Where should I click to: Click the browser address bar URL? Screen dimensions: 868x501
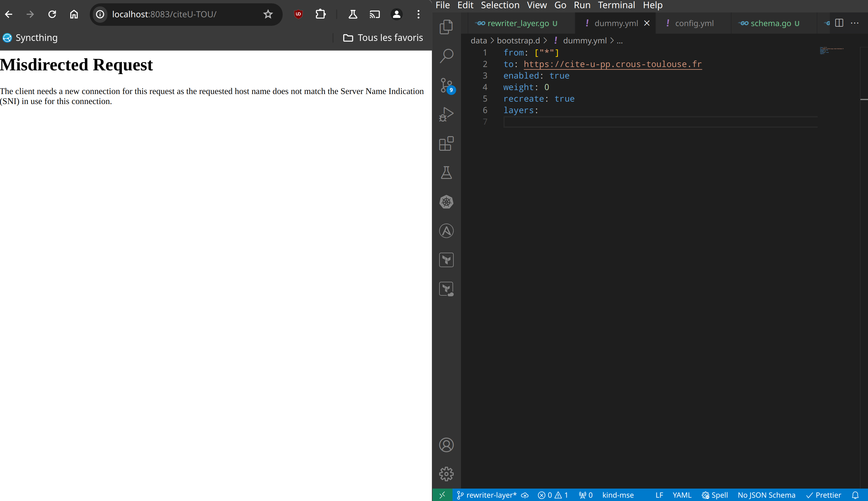point(164,14)
